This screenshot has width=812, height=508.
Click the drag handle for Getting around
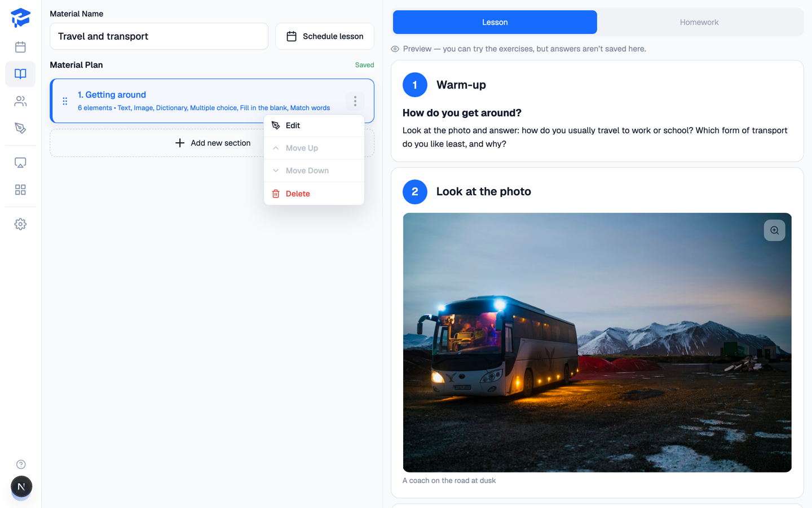tap(65, 101)
